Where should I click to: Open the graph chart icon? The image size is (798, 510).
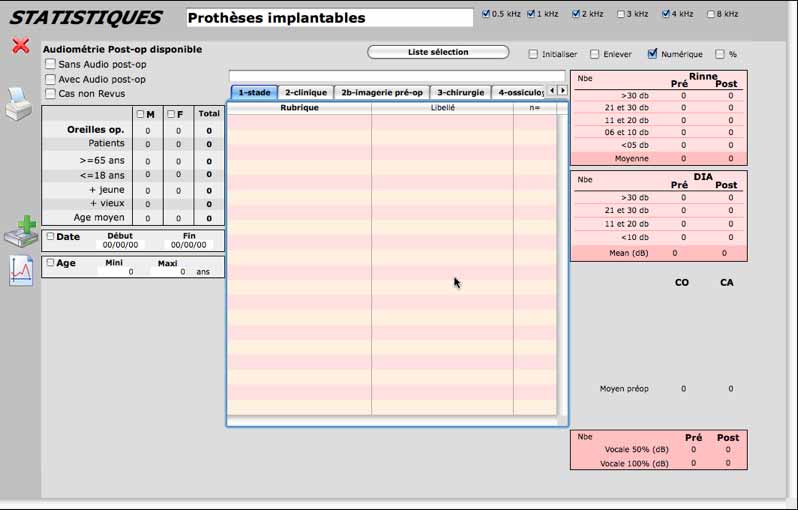point(21,270)
